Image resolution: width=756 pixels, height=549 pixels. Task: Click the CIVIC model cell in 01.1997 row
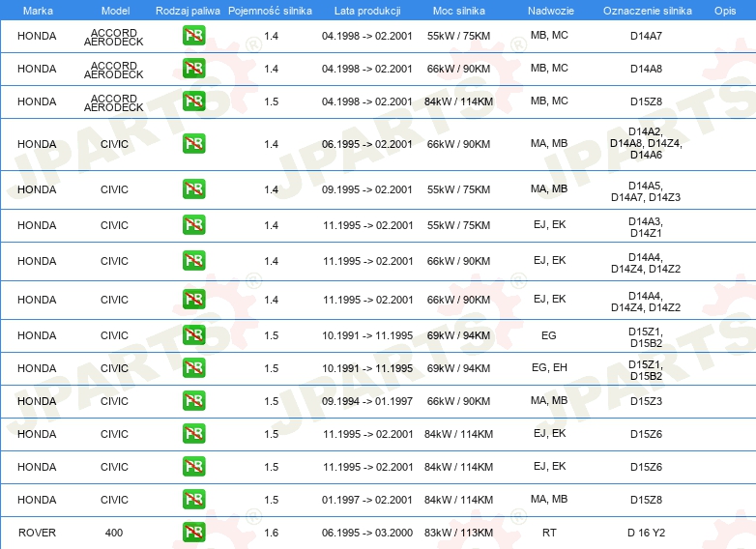[x=114, y=500]
